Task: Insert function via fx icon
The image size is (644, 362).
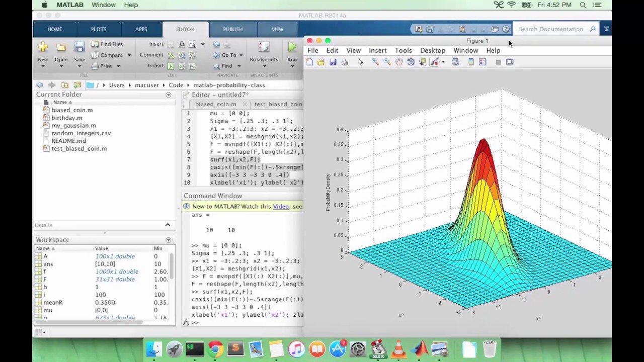Action: [x=182, y=44]
